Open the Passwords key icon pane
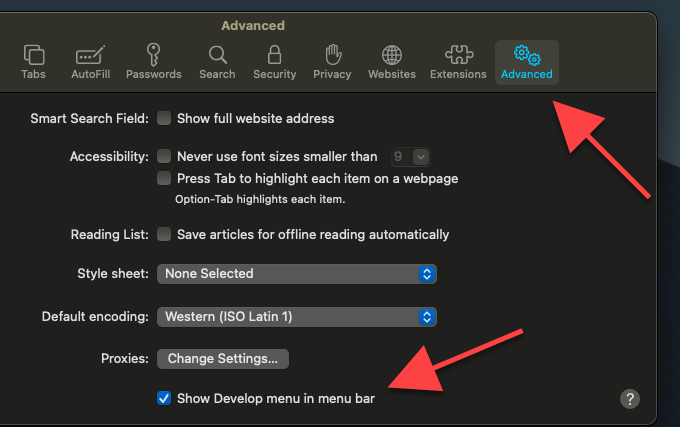 click(154, 62)
